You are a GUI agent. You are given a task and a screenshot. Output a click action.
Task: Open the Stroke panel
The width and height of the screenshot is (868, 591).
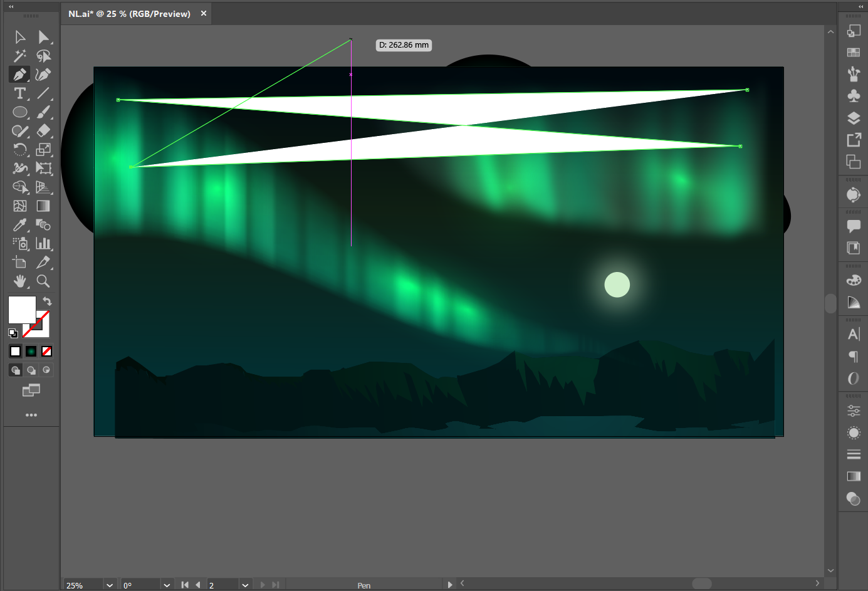click(x=854, y=454)
